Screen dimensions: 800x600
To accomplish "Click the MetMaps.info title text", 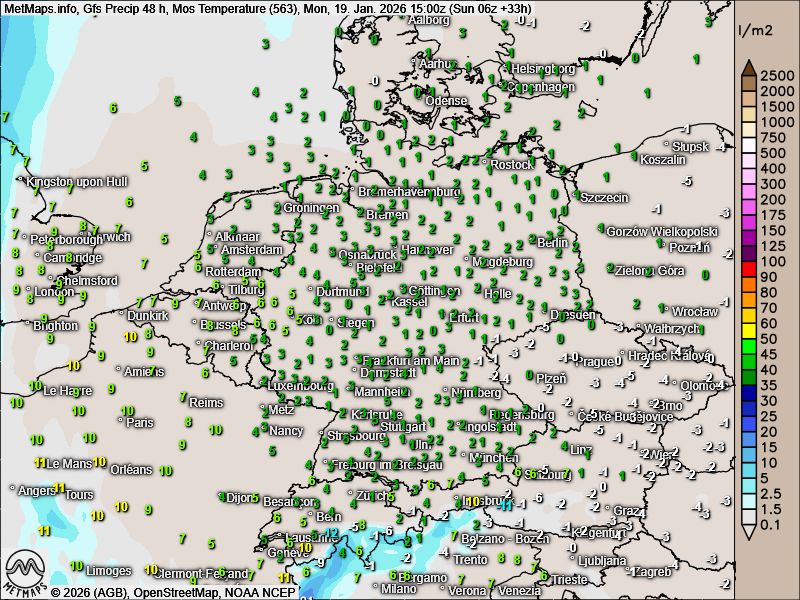I will pos(40,8).
